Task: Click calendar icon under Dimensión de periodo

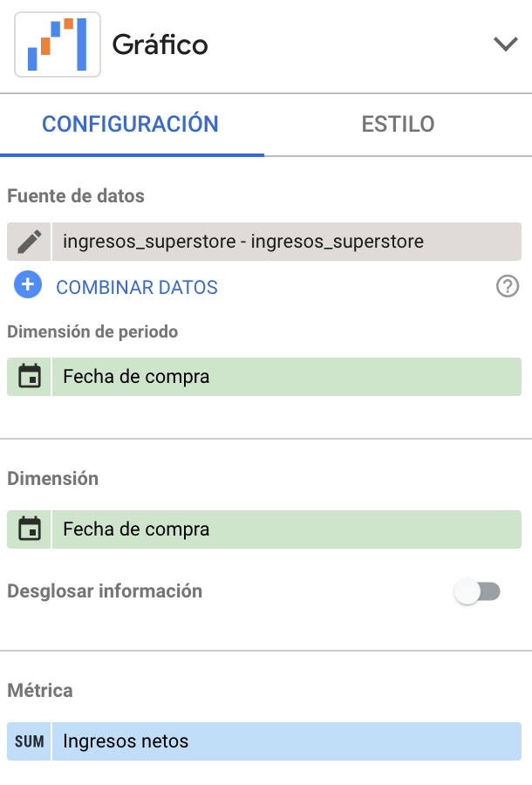Action: (30, 377)
